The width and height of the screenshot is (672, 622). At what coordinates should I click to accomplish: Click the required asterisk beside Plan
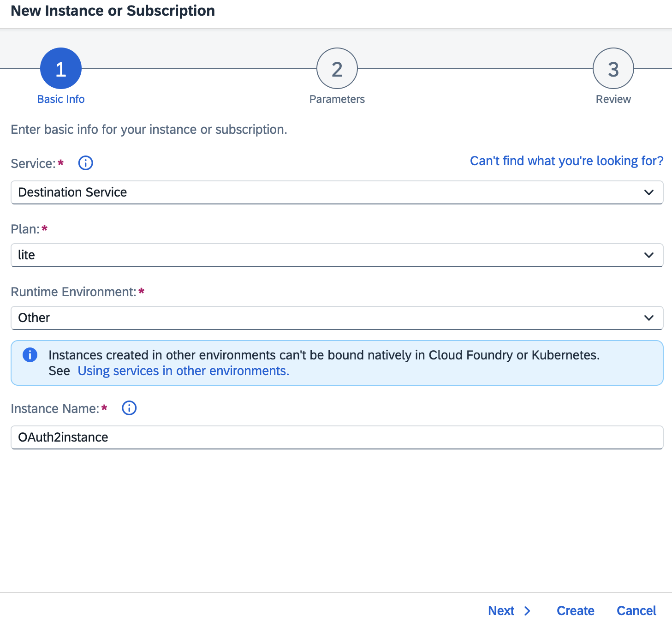(x=44, y=227)
